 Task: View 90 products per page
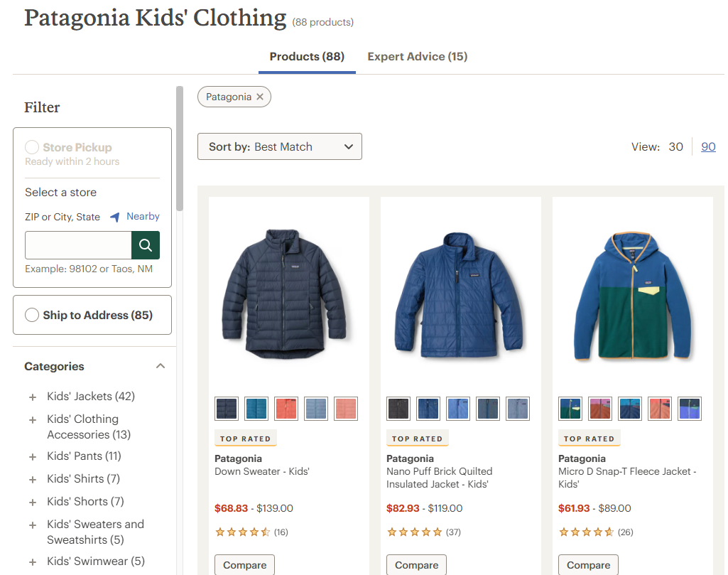tap(708, 146)
